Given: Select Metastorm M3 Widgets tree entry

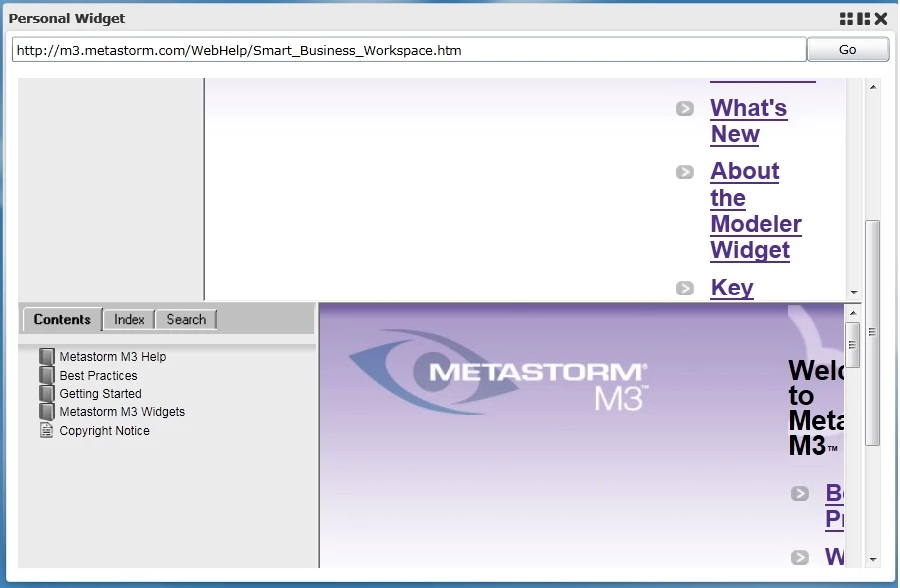Looking at the screenshot, I should 122,412.
